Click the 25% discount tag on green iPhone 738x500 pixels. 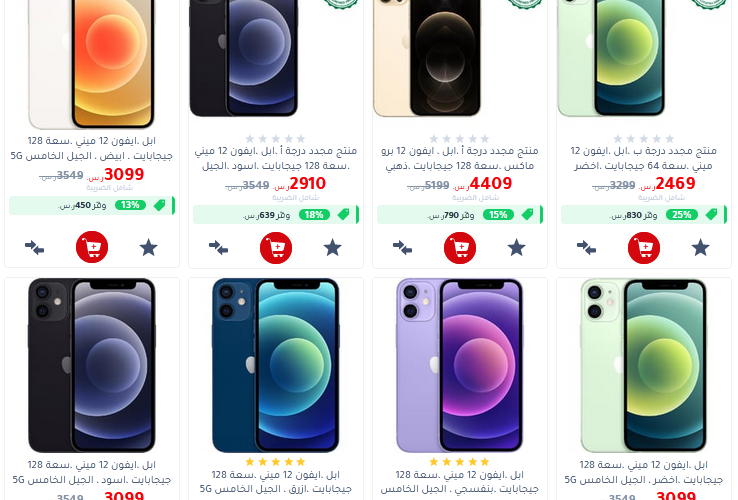click(x=682, y=215)
